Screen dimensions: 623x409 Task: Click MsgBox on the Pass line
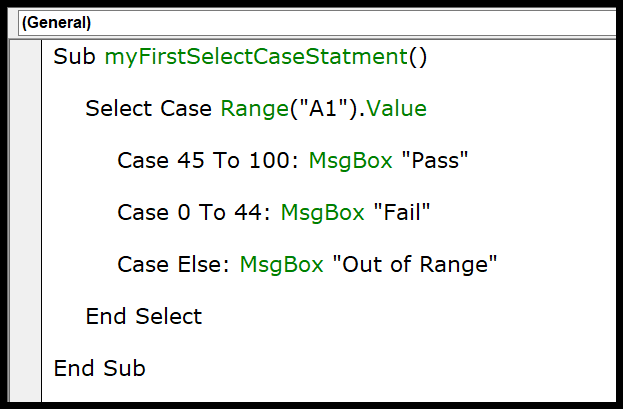point(350,161)
